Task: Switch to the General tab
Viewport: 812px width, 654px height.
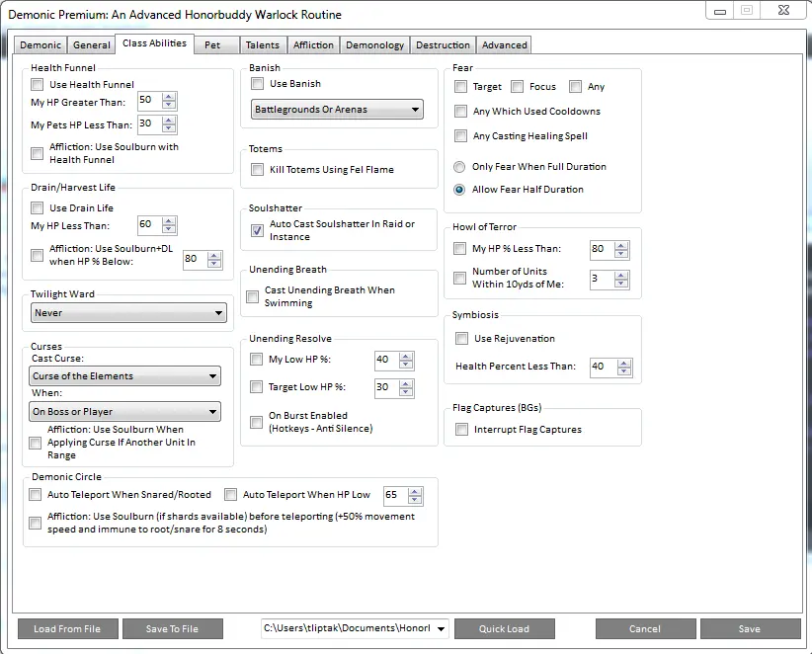Action: click(x=91, y=45)
